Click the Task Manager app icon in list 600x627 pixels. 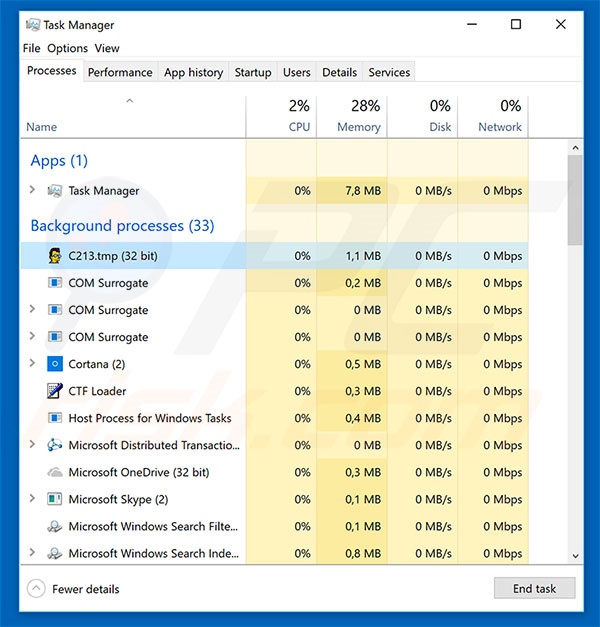[x=55, y=191]
